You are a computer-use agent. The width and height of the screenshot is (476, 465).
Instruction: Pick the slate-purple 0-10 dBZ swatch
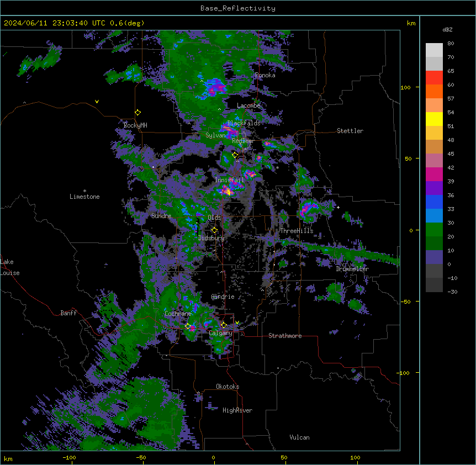pyautogui.click(x=434, y=257)
